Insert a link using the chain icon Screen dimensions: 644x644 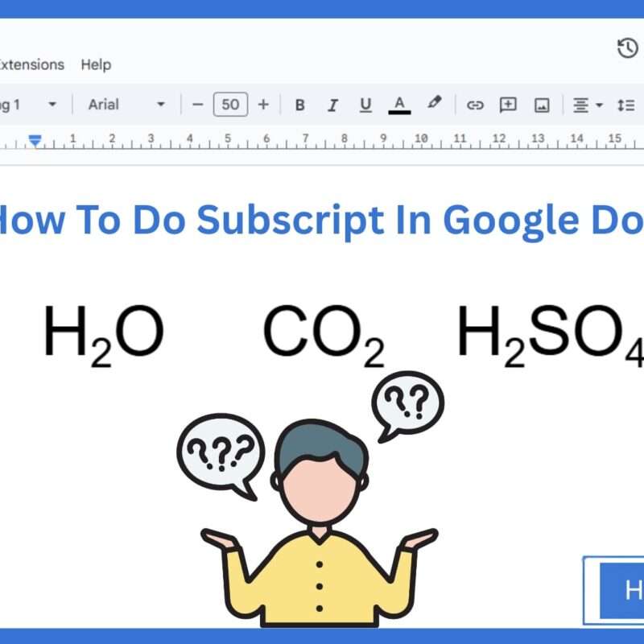pyautogui.click(x=475, y=105)
